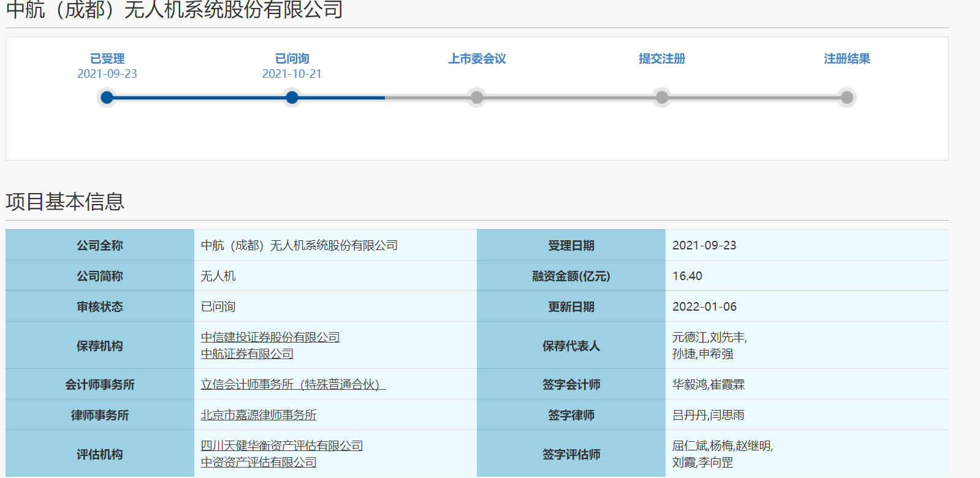
Task: Select the 注册结果 stage label
Action: [x=847, y=59]
